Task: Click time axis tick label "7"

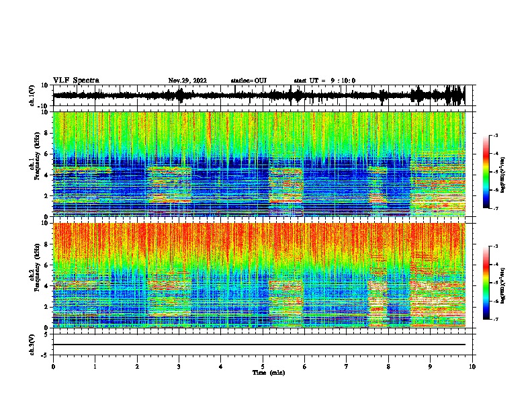Action: 347,367
